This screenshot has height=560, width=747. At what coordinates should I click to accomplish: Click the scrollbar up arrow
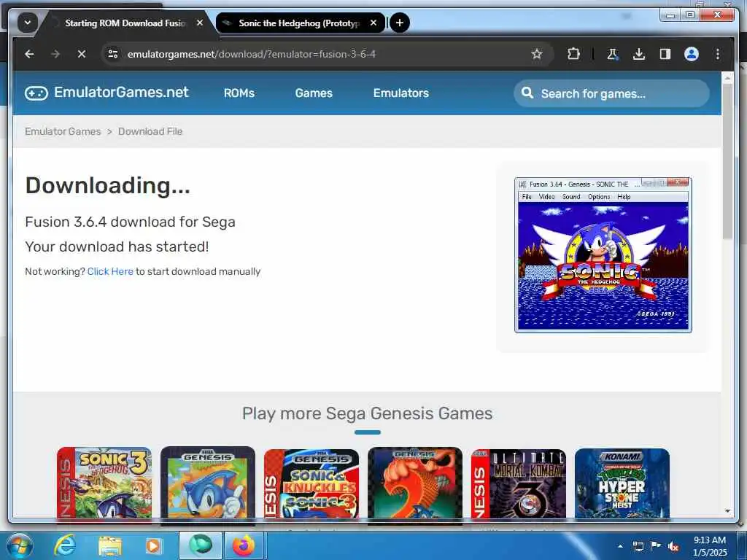coord(727,77)
